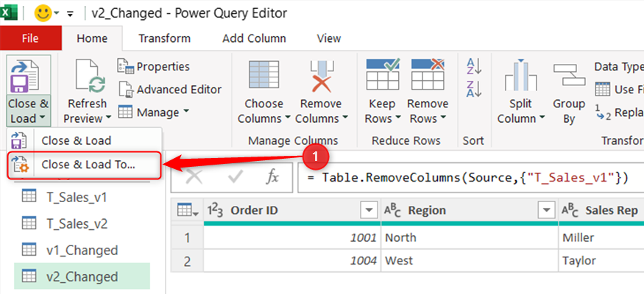Click the West region cell

[x=470, y=261]
